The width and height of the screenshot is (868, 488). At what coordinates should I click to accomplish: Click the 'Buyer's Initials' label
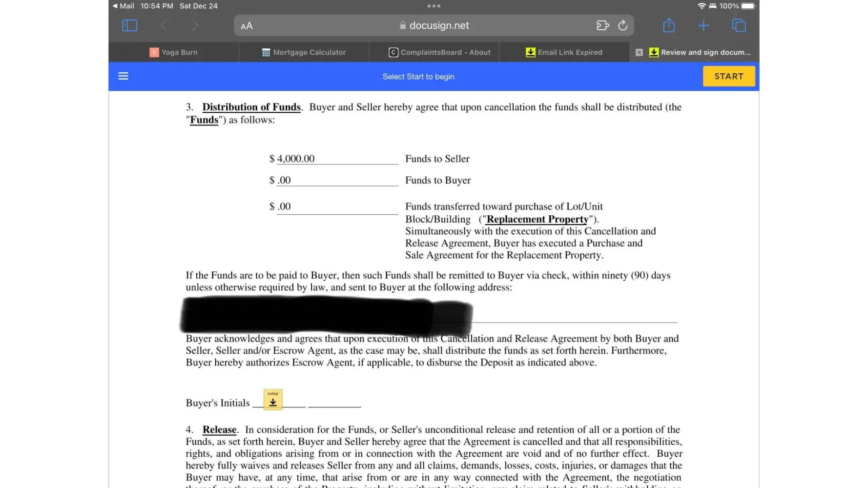point(218,403)
